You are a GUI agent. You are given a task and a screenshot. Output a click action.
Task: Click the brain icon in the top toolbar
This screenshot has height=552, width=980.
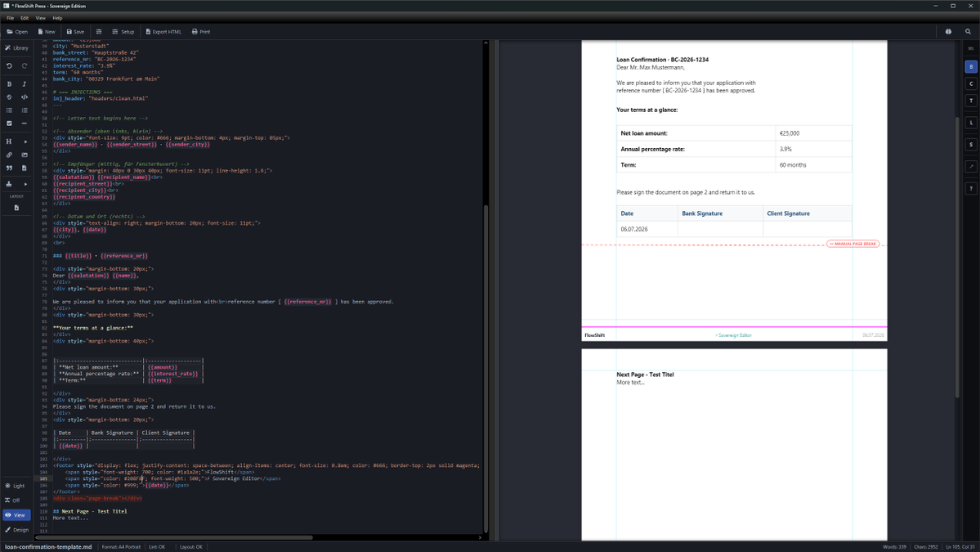pos(948,32)
